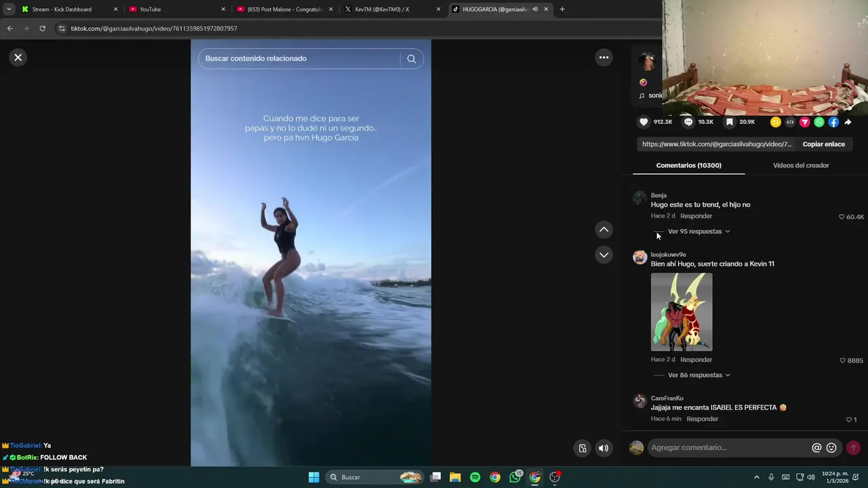Mute the video with speaker button
The width and height of the screenshot is (868, 488).
click(604, 448)
